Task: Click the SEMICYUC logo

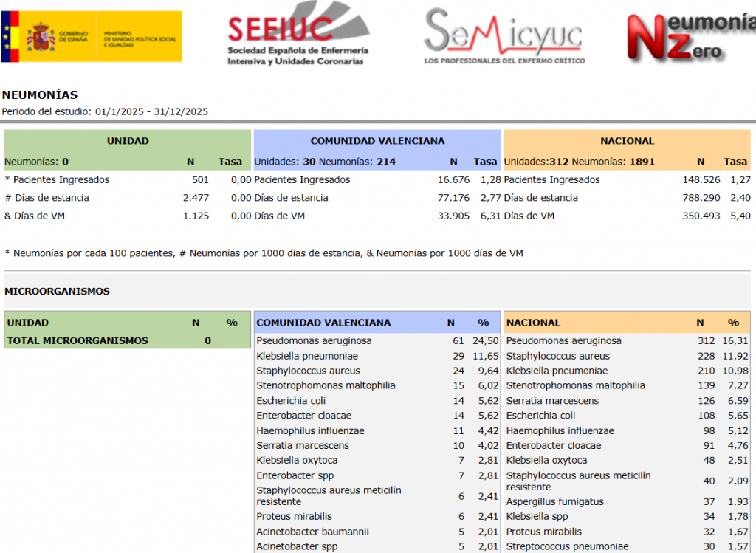Action: coord(504,37)
